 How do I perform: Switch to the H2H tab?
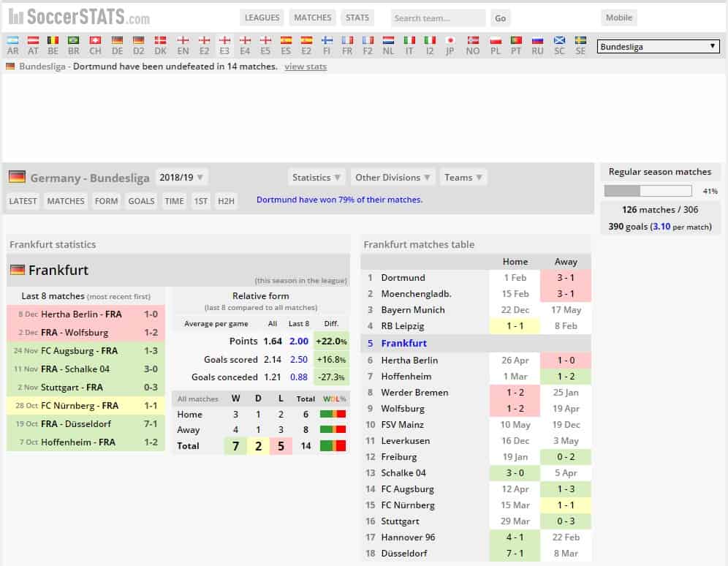tap(226, 201)
